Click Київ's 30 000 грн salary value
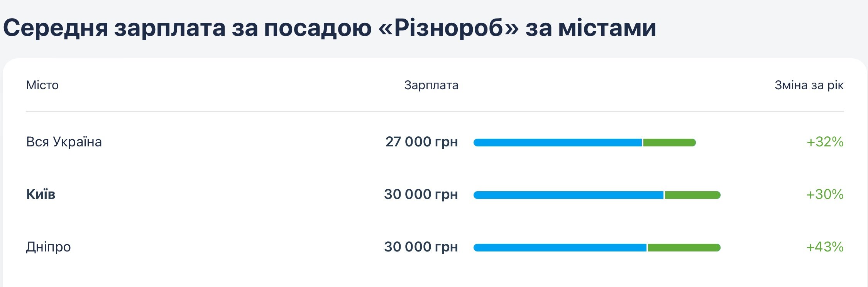This screenshot has height=287, width=868. (x=421, y=194)
